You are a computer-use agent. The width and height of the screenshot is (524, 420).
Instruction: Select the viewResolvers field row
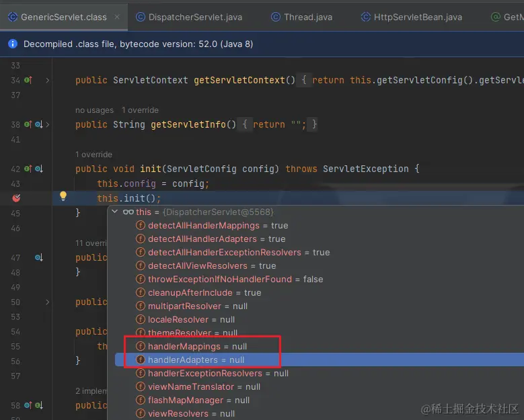point(319,414)
